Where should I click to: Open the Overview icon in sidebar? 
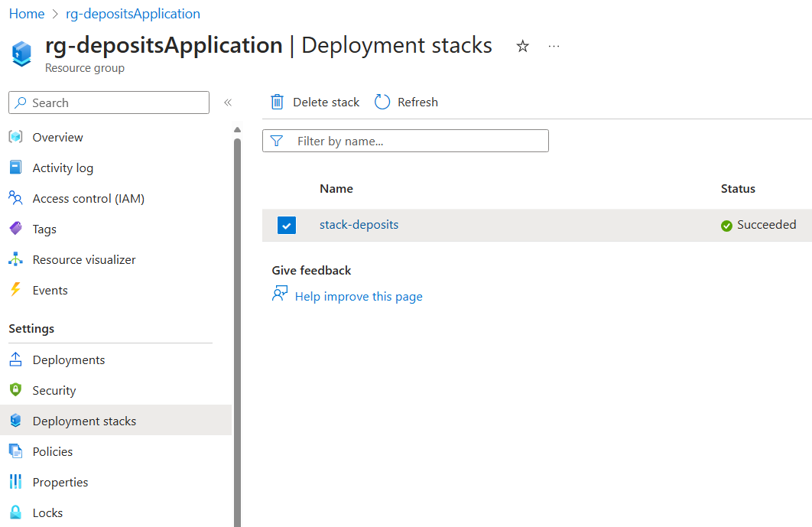[17, 137]
